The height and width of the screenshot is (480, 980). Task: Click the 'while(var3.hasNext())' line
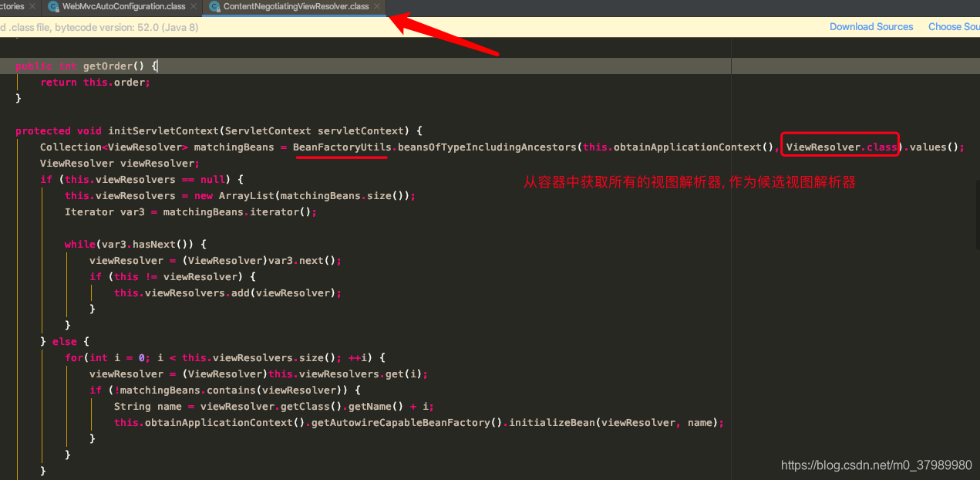pyautogui.click(x=136, y=245)
